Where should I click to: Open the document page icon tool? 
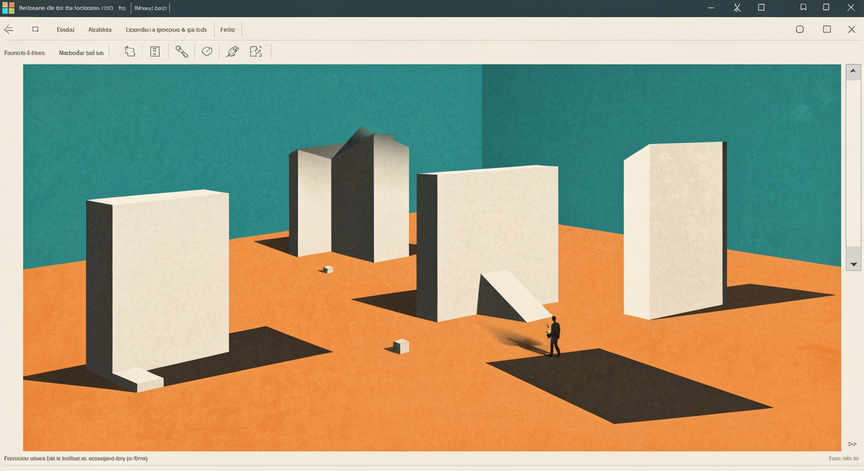pos(155,52)
